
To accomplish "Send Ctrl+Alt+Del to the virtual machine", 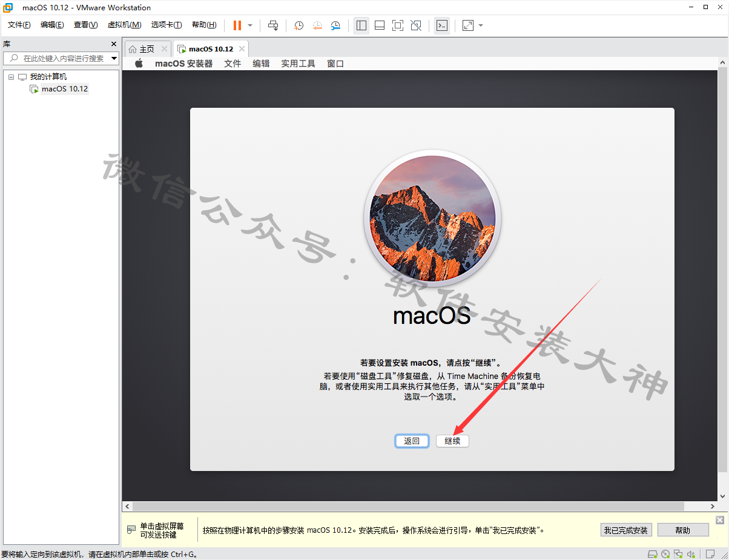I will coord(273,25).
